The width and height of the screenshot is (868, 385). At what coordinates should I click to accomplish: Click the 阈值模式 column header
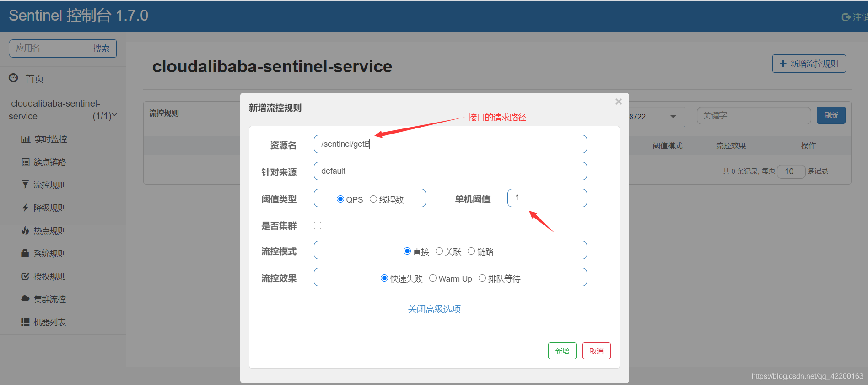[x=667, y=145]
